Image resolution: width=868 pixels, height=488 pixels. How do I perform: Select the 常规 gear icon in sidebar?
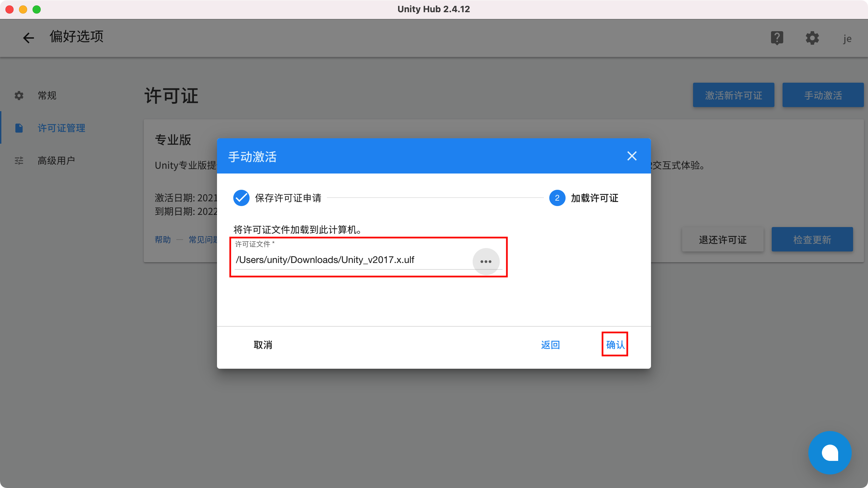click(x=19, y=95)
